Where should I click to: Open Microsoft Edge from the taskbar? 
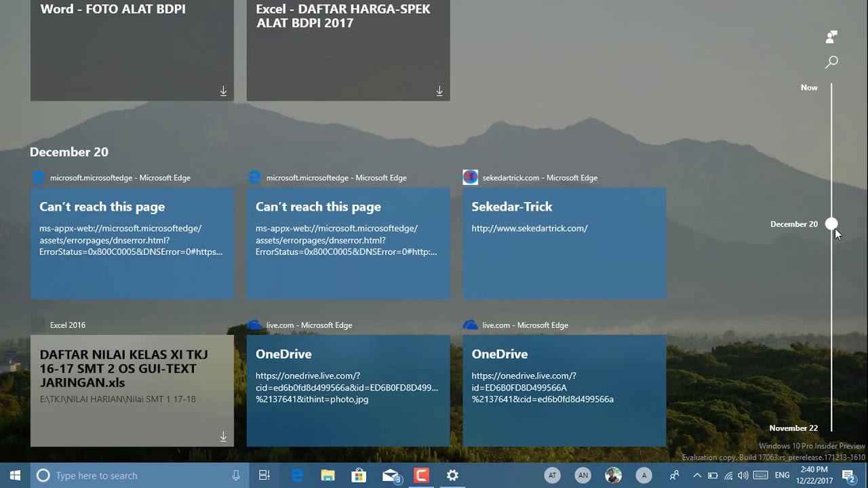click(x=297, y=476)
